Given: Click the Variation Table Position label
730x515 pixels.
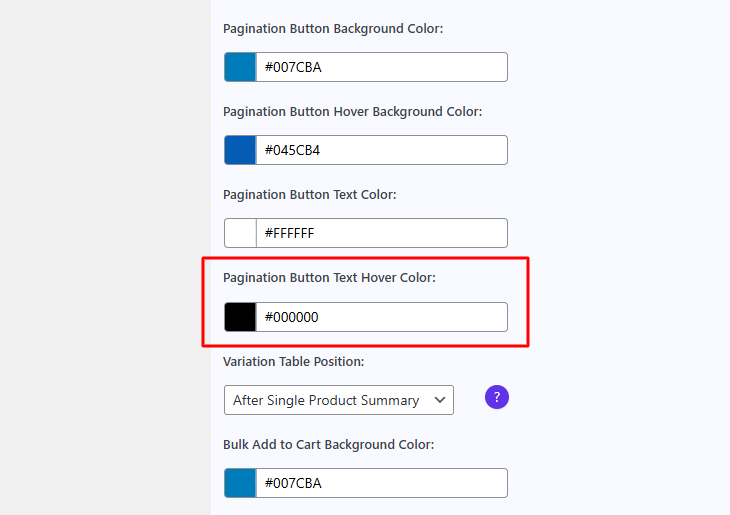Looking at the screenshot, I should pos(293,361).
